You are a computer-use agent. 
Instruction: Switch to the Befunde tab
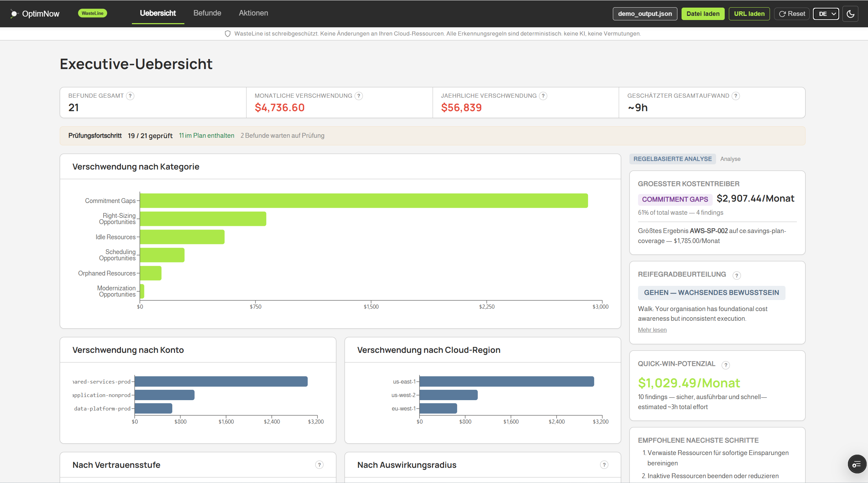point(207,13)
